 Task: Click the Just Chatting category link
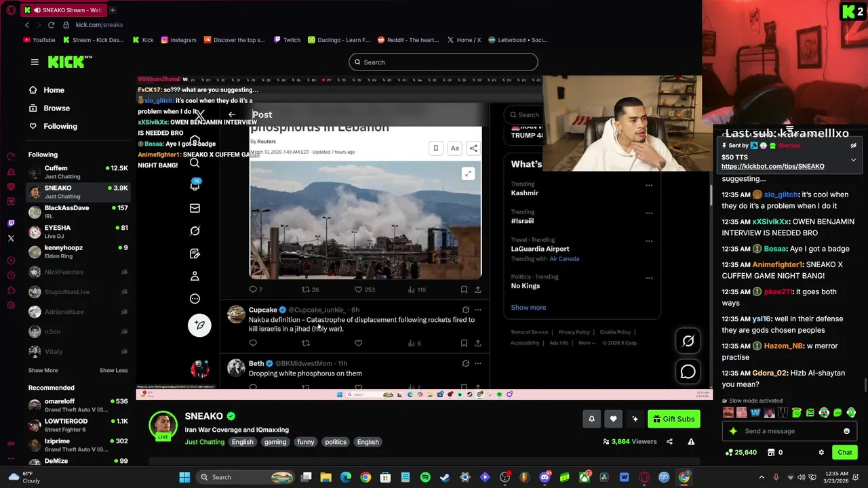pos(204,442)
